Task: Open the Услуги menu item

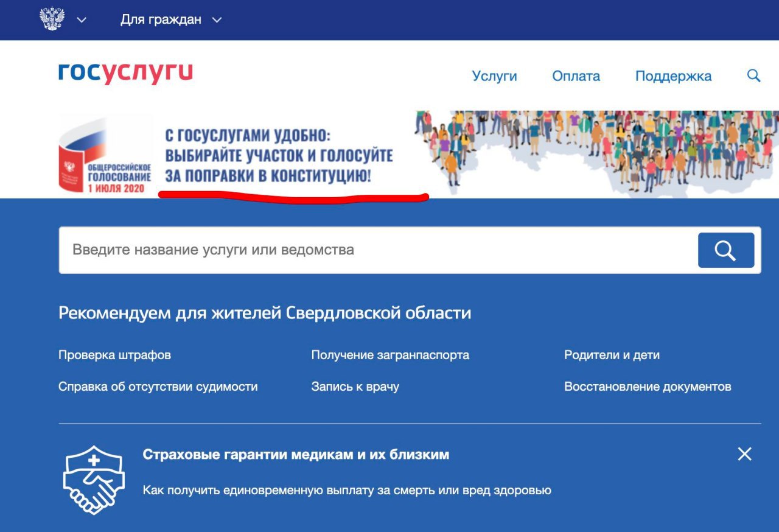Action: point(494,76)
